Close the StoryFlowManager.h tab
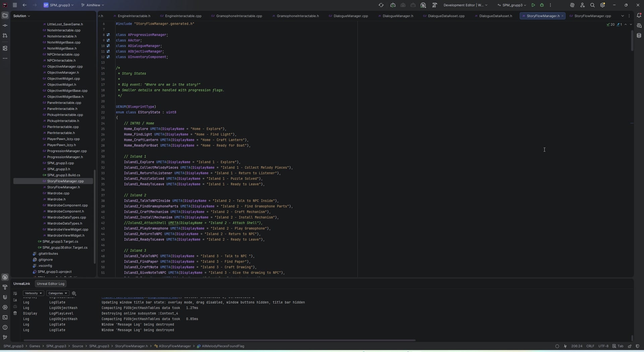This screenshot has width=644, height=352. click(x=562, y=16)
